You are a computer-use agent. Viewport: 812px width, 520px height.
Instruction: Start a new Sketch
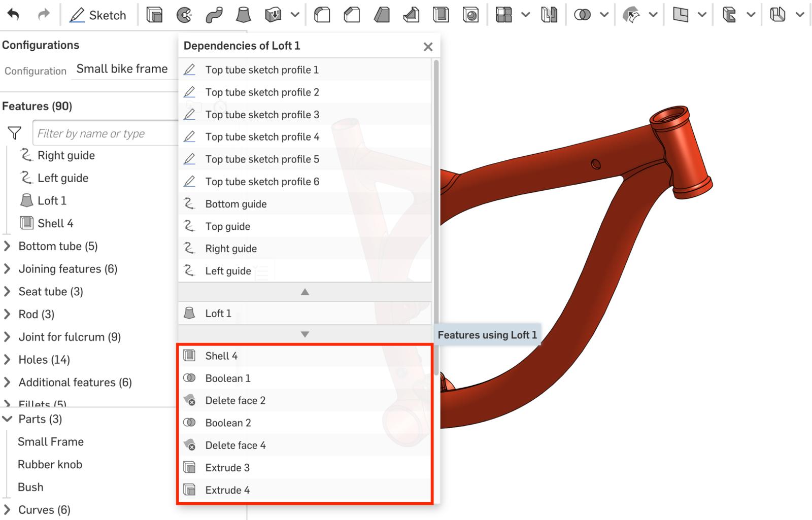pyautogui.click(x=99, y=15)
